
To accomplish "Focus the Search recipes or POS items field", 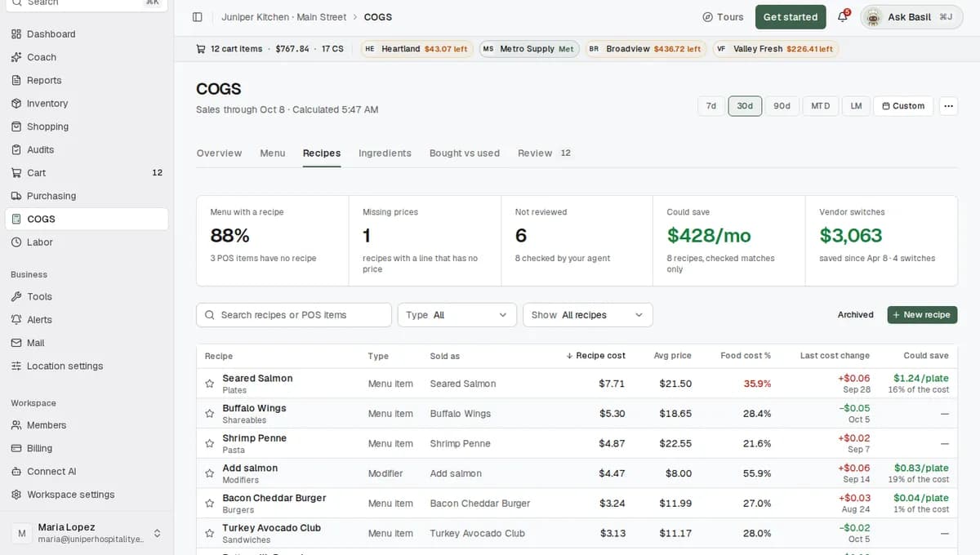I will click(294, 315).
